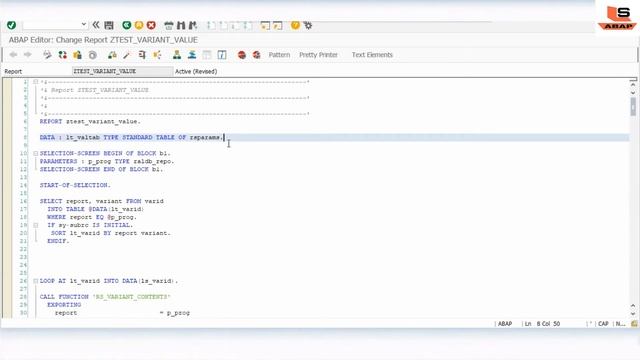The height and width of the screenshot is (360, 640).
Task: Click the ABAP language indicator in status bar
Action: [505, 324]
